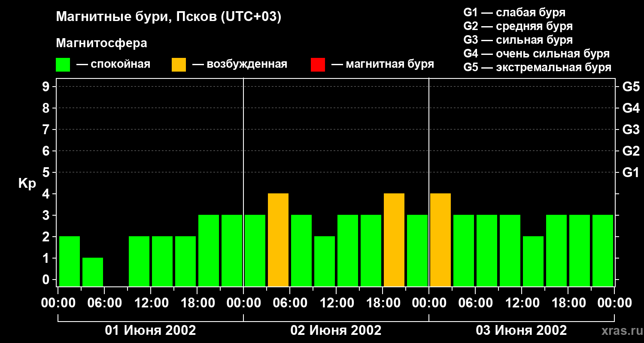Viewport: 644px width, 343px height.
Task: Click the 'G3' right-axis label
Action: tap(631, 129)
